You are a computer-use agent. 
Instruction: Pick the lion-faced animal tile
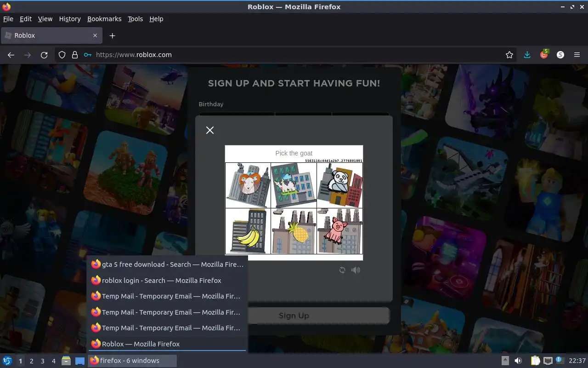click(x=248, y=185)
